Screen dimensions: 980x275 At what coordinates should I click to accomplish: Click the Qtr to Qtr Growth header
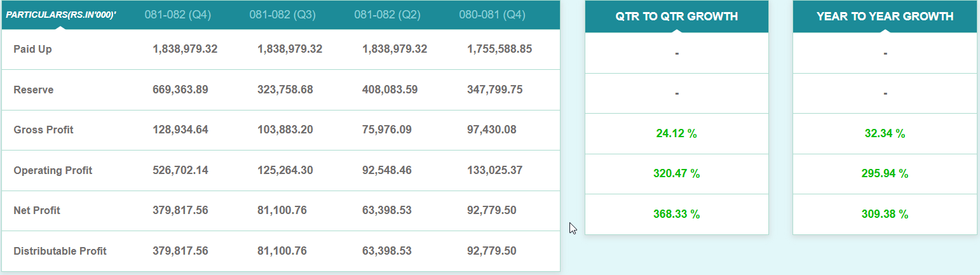click(x=676, y=17)
